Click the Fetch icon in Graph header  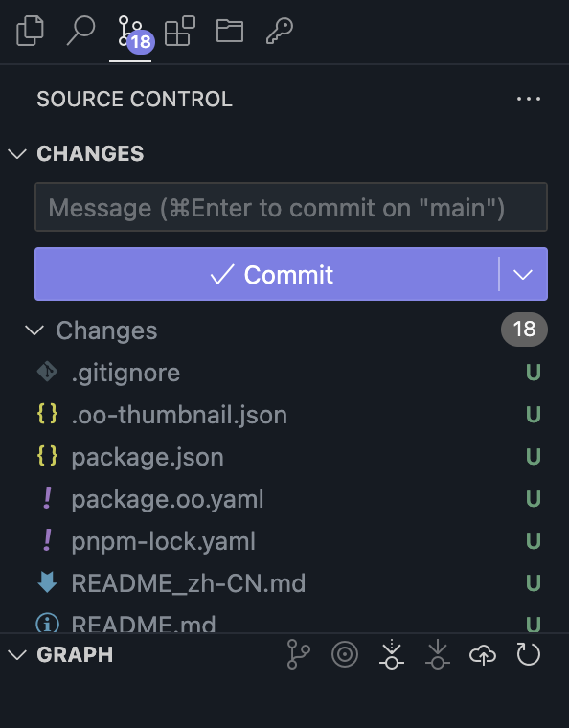391,654
